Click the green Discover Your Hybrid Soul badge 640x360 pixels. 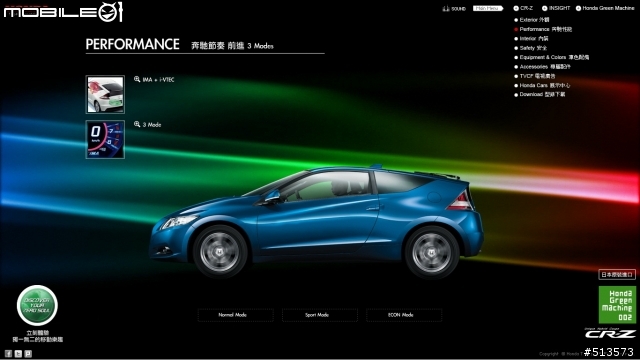tap(37, 305)
